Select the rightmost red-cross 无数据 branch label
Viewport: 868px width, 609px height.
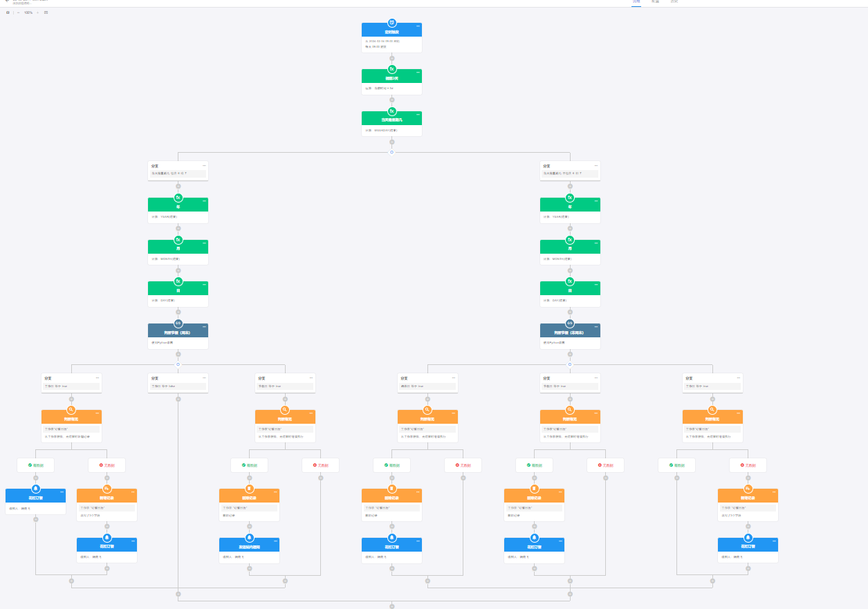coord(748,465)
